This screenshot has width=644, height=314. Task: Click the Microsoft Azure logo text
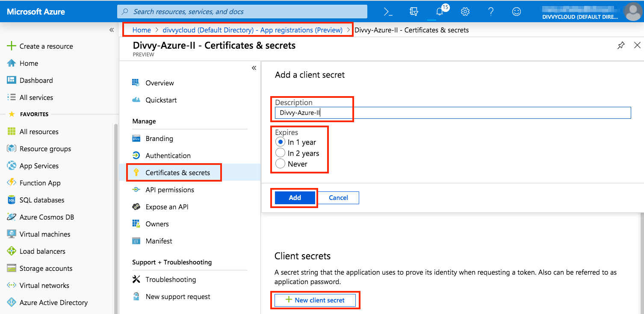point(36,12)
